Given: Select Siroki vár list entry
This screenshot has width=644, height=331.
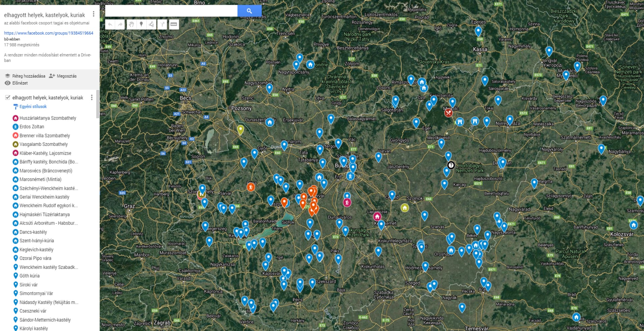Looking at the screenshot, I should click(28, 284).
